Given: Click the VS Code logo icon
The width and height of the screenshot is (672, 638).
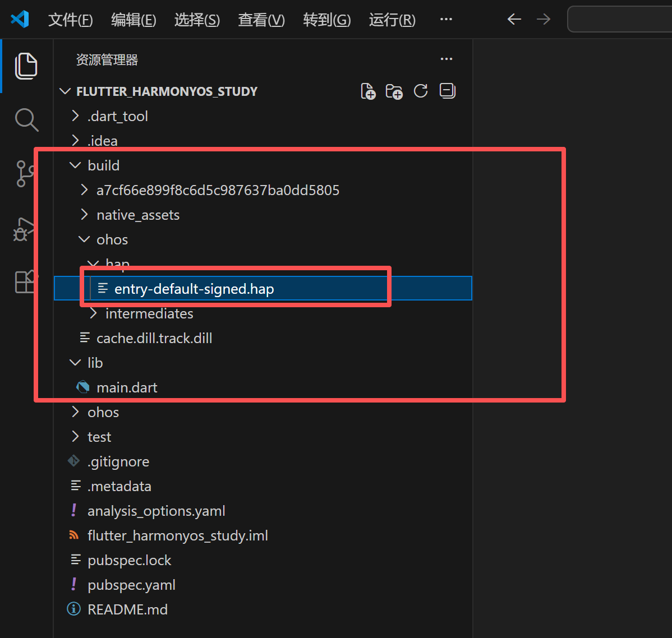Looking at the screenshot, I should pos(20,19).
